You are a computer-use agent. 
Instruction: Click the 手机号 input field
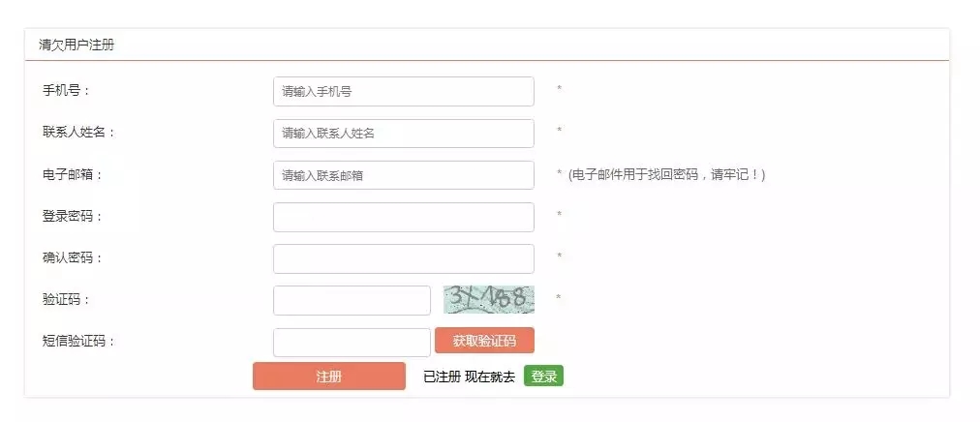point(403,91)
